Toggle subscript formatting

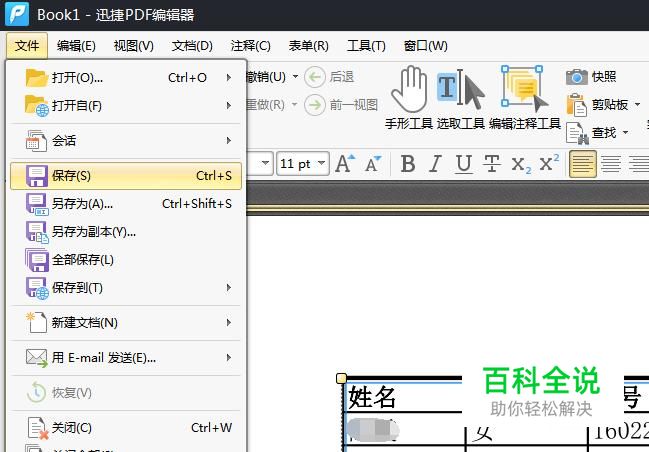point(521,165)
